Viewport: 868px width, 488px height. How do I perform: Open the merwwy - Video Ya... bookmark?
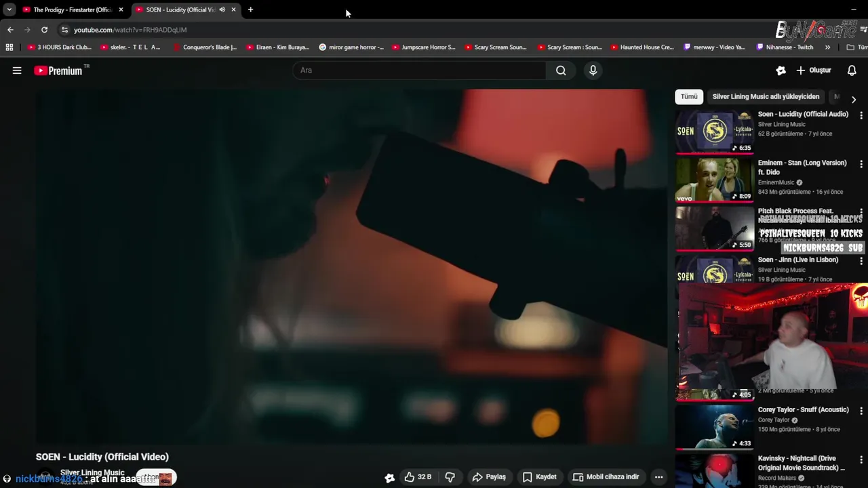coord(715,47)
